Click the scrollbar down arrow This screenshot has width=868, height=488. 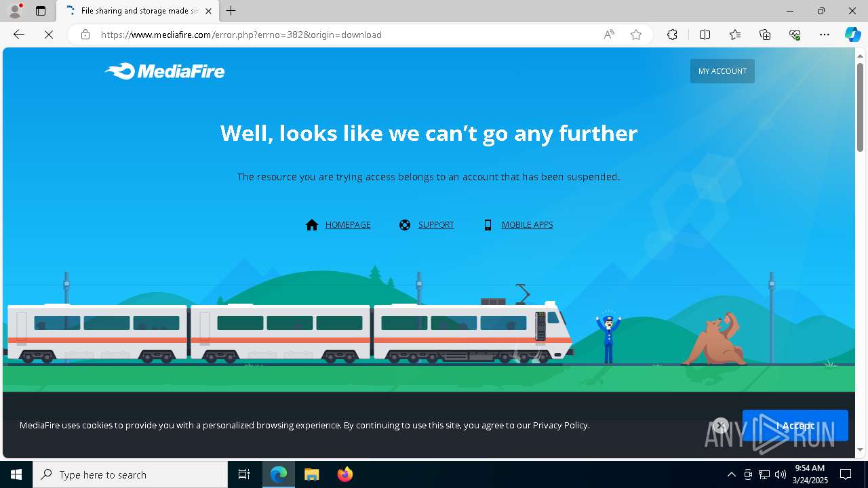click(x=861, y=449)
